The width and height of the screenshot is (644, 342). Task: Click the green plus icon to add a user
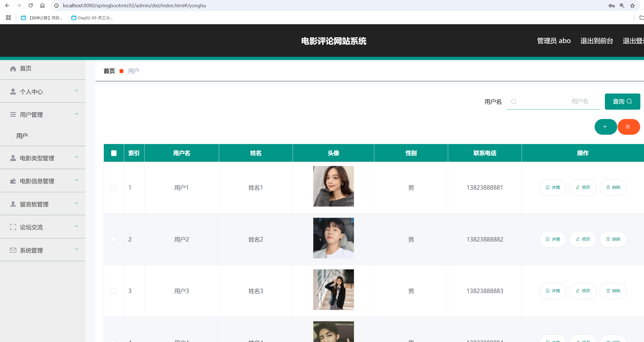click(x=606, y=127)
